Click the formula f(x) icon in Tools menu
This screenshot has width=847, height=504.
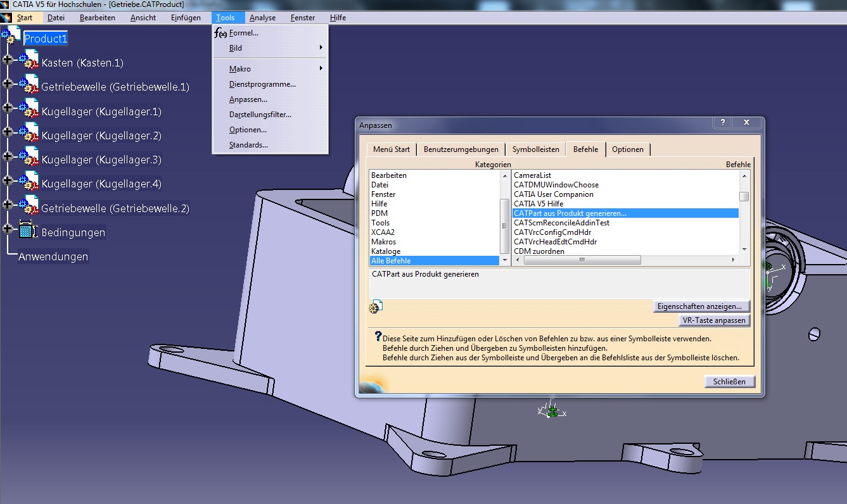point(220,33)
